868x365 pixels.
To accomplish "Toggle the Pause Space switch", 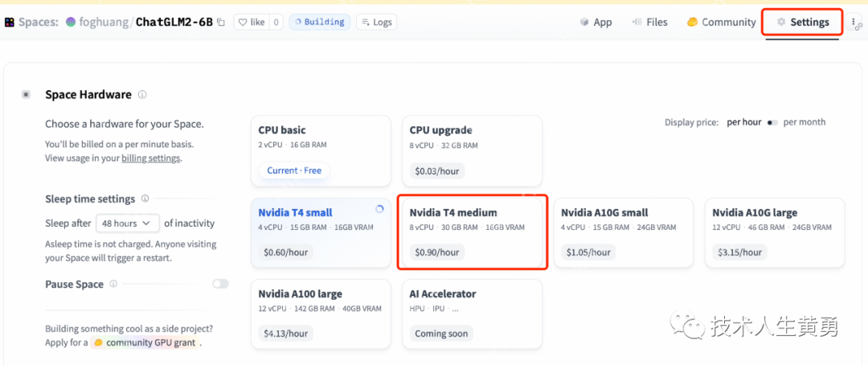I will click(219, 284).
